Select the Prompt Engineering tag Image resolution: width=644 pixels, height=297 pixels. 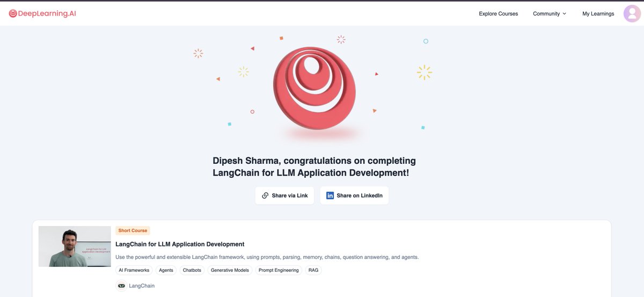coord(279,270)
